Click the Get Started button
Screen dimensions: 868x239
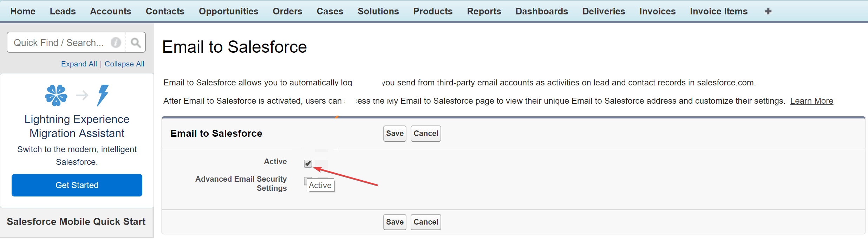tap(77, 185)
